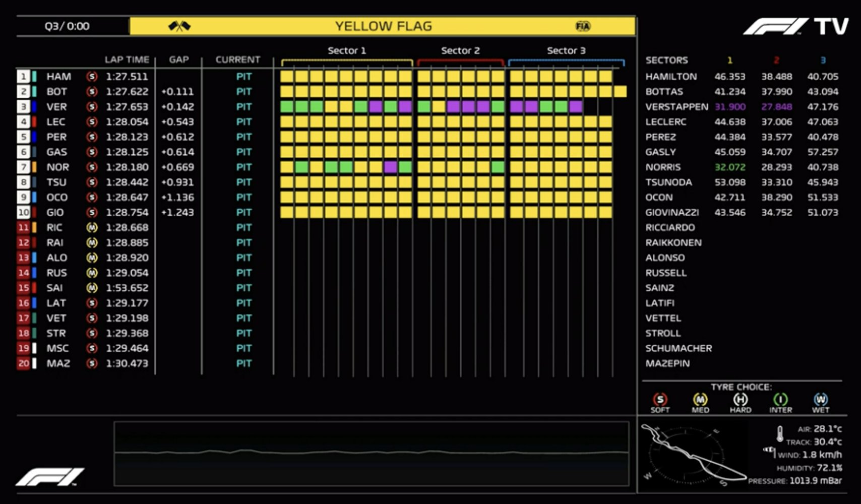861x504 pixels.
Task: Click Verstappen's sector 1 time 31.900
Action: (x=730, y=107)
